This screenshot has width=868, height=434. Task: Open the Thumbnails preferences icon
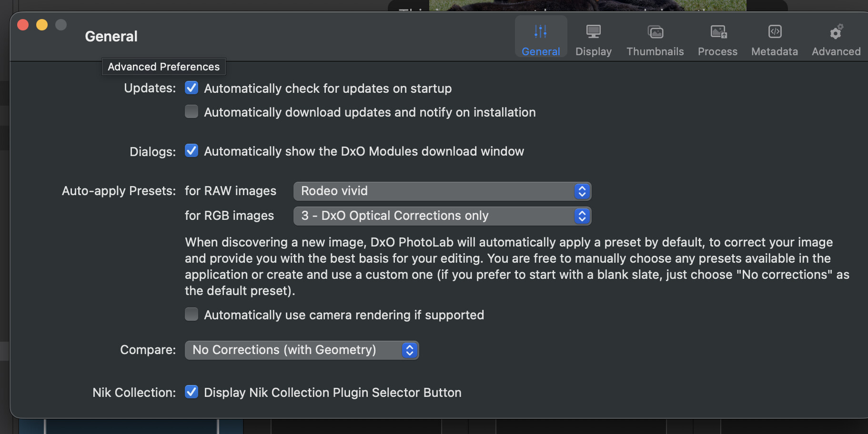tap(656, 32)
